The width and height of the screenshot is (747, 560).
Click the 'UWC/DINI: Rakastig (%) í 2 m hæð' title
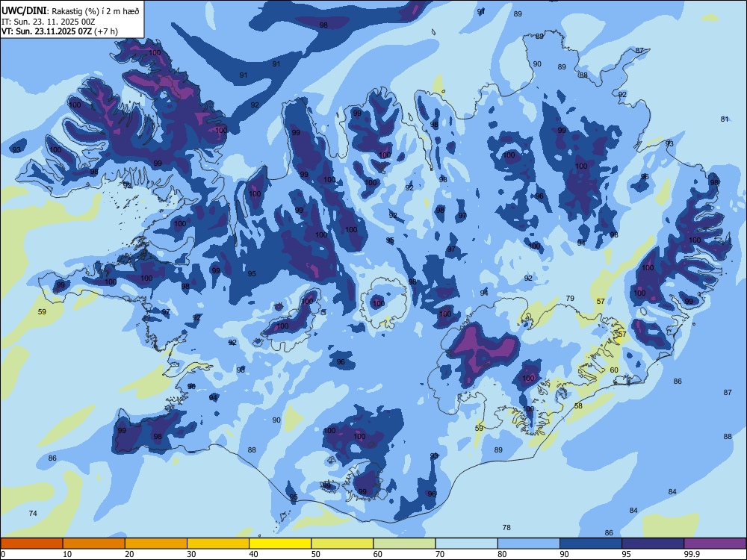(x=70, y=11)
